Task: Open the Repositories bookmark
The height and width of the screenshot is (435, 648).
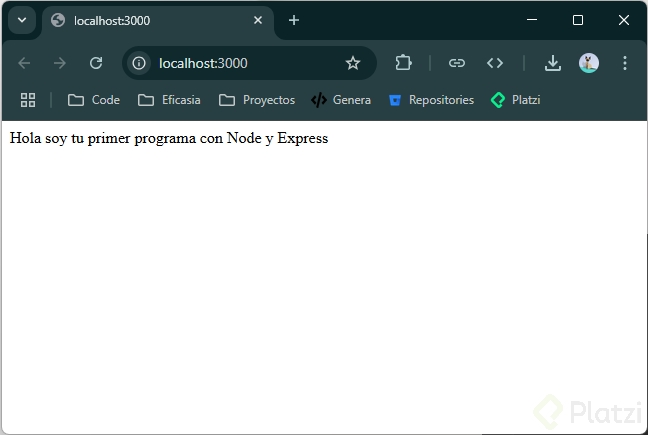Action: tap(431, 100)
